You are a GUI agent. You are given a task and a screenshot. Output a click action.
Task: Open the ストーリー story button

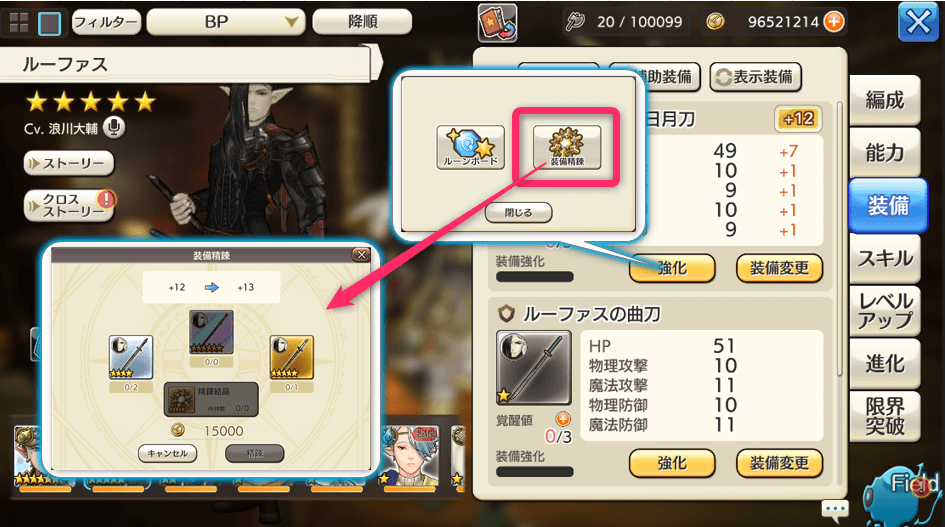coord(69,163)
